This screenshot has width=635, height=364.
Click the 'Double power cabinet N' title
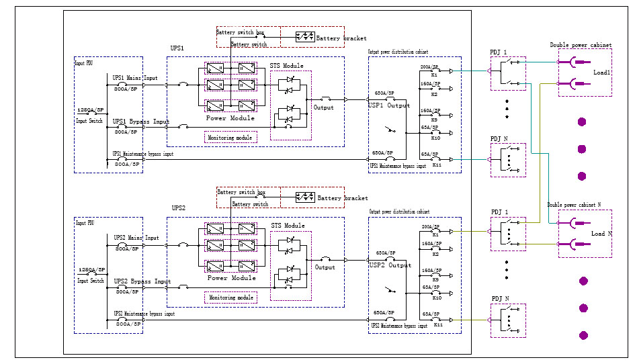click(x=574, y=205)
